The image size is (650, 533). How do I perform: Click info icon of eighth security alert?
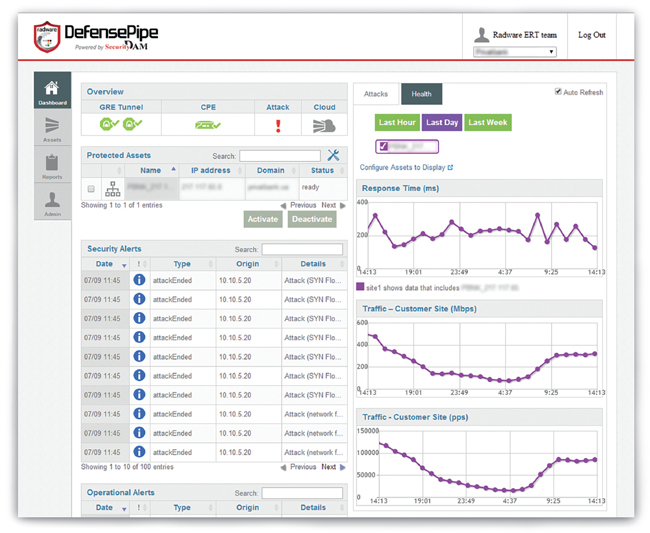pos(139,413)
